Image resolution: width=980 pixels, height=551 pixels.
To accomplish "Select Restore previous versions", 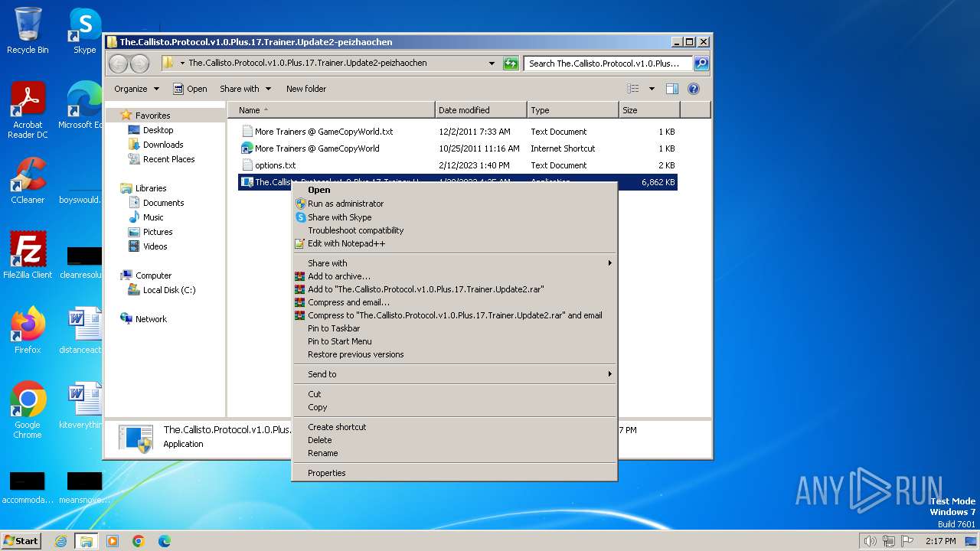I will click(455, 354).
